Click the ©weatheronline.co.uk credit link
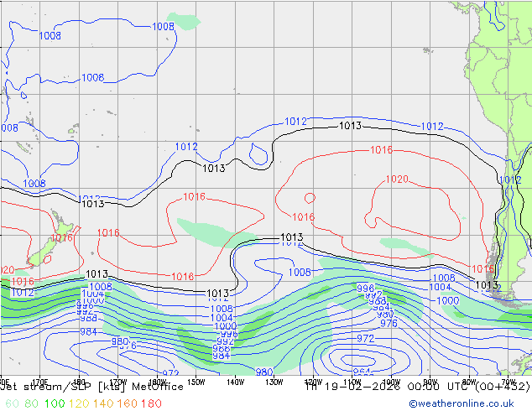532x411 pixels. pos(462,403)
